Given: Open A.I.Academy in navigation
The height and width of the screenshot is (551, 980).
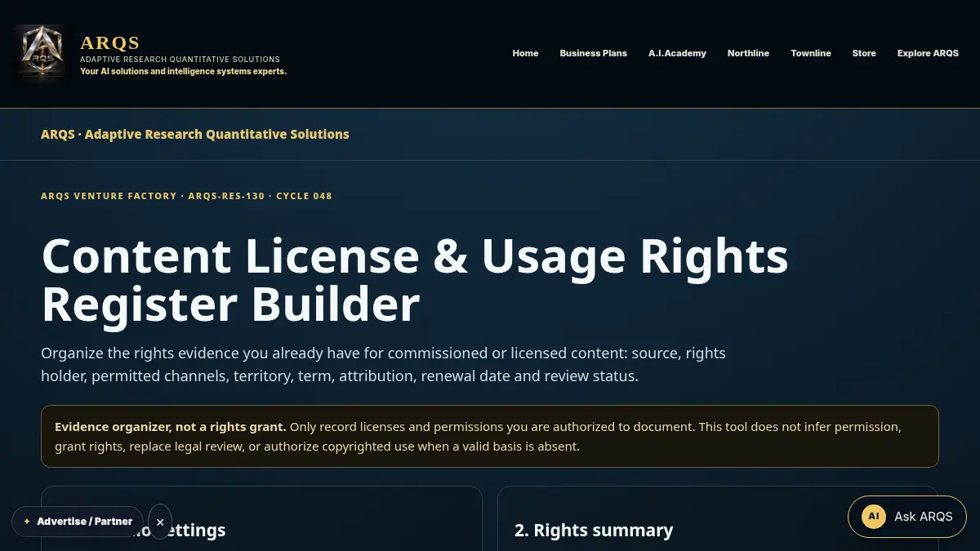Looking at the screenshot, I should point(677,53).
